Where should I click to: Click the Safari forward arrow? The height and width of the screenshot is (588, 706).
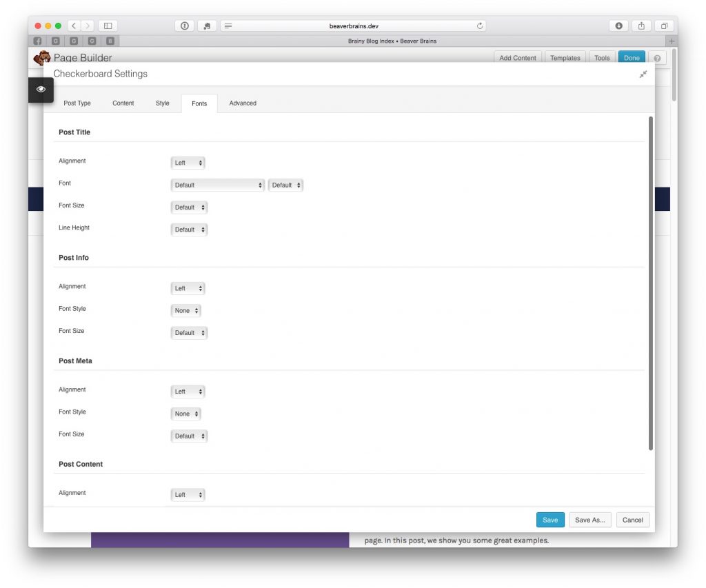point(88,26)
